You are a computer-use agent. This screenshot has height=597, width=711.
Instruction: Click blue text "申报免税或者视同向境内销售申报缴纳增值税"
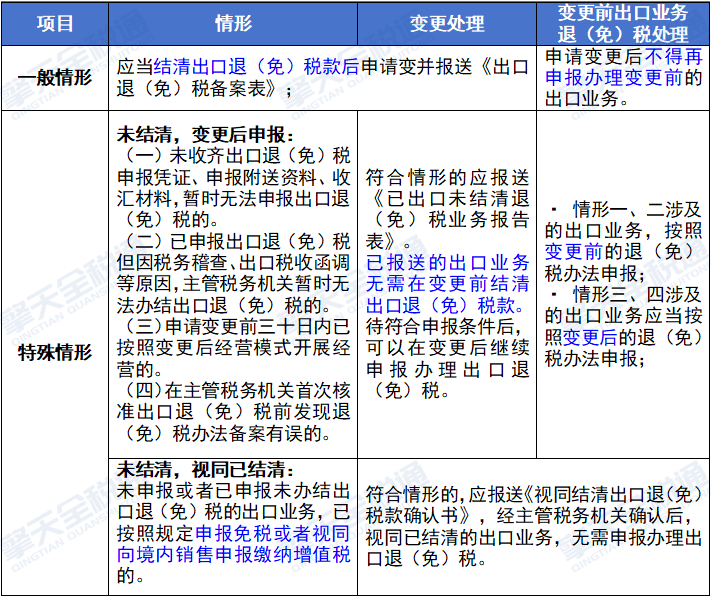233,544
